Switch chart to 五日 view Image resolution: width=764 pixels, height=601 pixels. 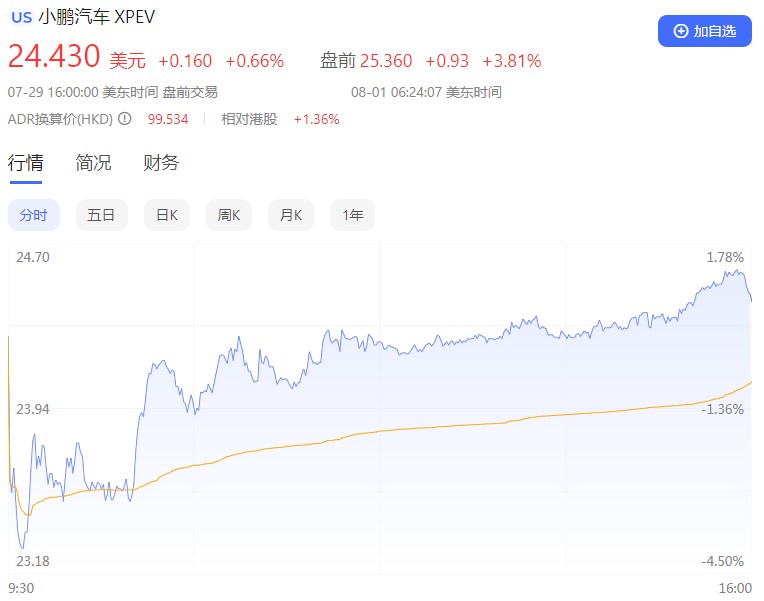101,215
